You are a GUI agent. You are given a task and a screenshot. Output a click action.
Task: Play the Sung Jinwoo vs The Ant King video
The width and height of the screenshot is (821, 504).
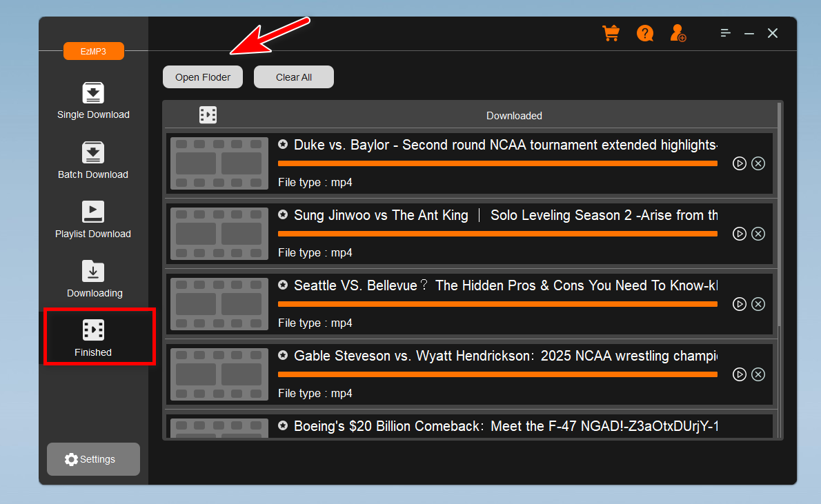pos(740,234)
